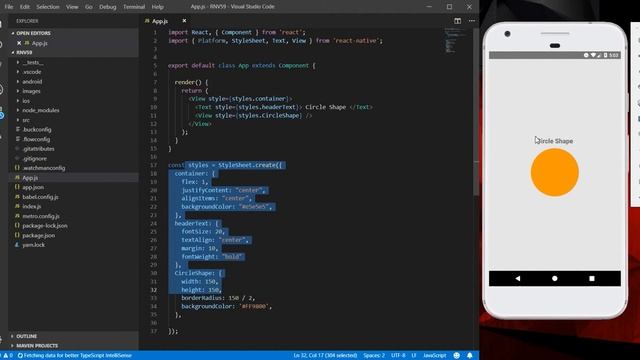Image resolution: width=640 pixels, height=360 pixels.
Task: Open the Edit menu
Action: click(x=25, y=7)
